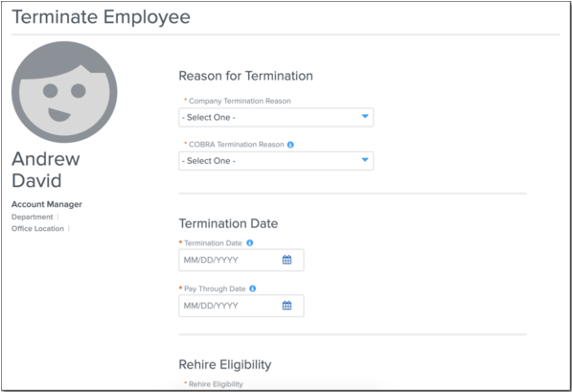Open the COBRA Termination Reason dropdown
This screenshot has height=392, width=572.
tap(276, 161)
